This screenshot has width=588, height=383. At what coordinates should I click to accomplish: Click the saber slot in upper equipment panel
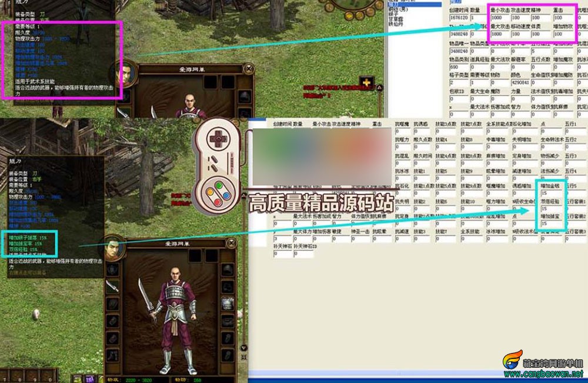coord(123,112)
